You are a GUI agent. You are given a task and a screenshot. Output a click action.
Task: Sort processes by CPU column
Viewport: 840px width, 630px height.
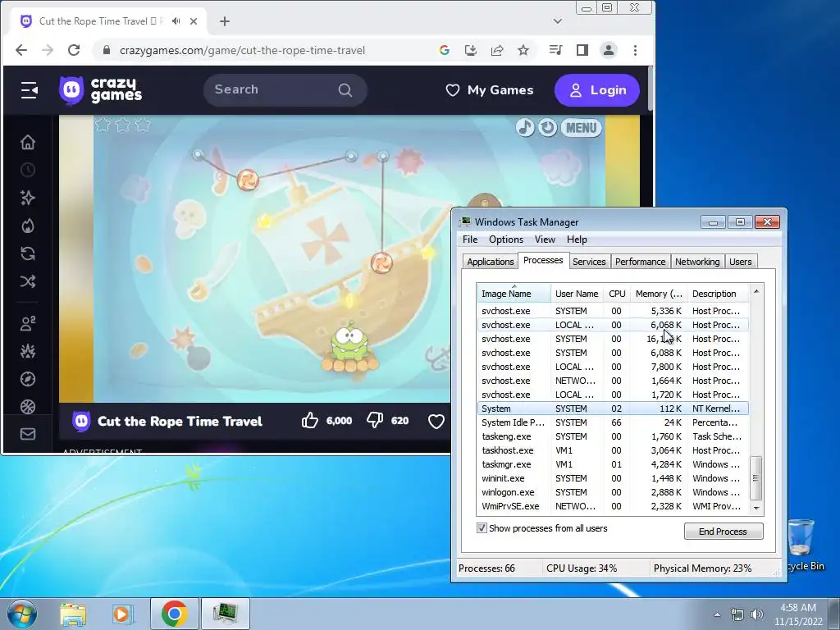click(x=617, y=294)
